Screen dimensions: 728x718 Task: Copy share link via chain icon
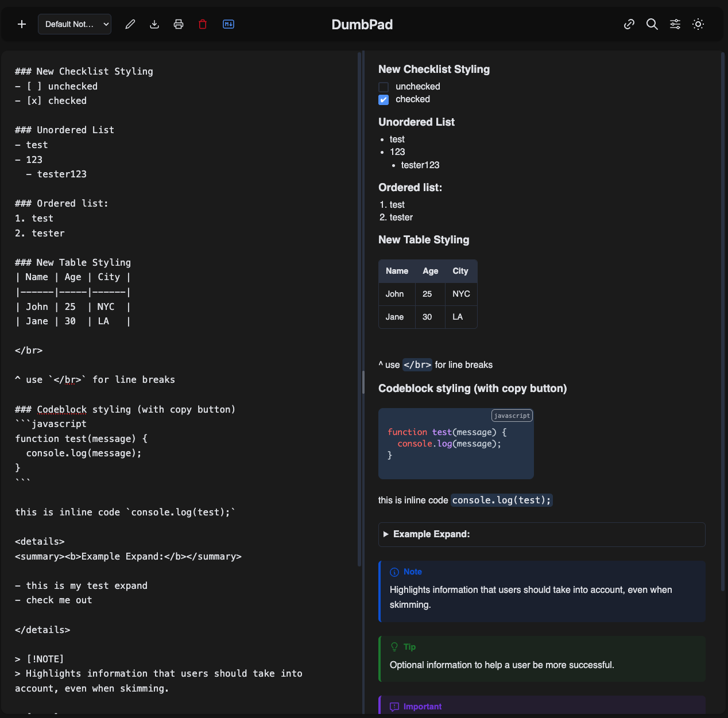pyautogui.click(x=629, y=24)
